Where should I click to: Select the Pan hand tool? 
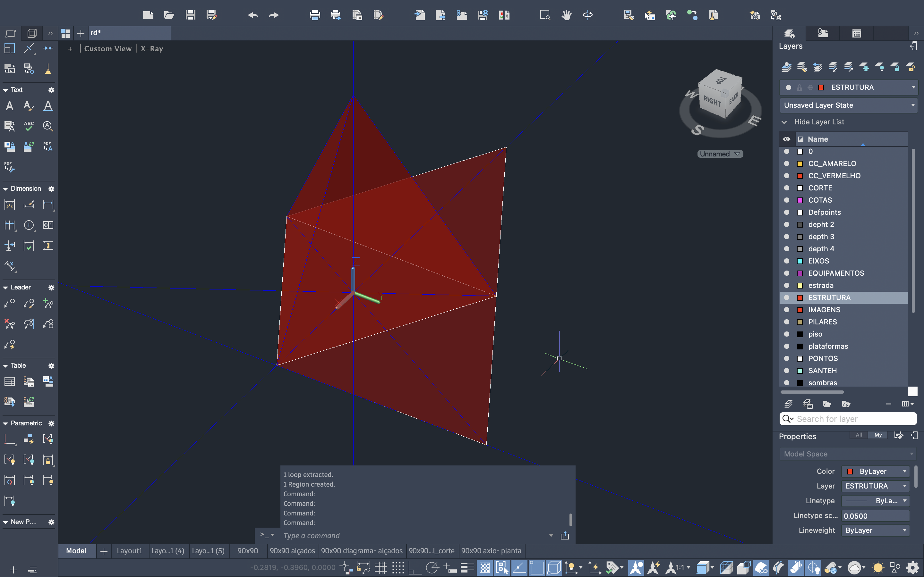coord(566,15)
